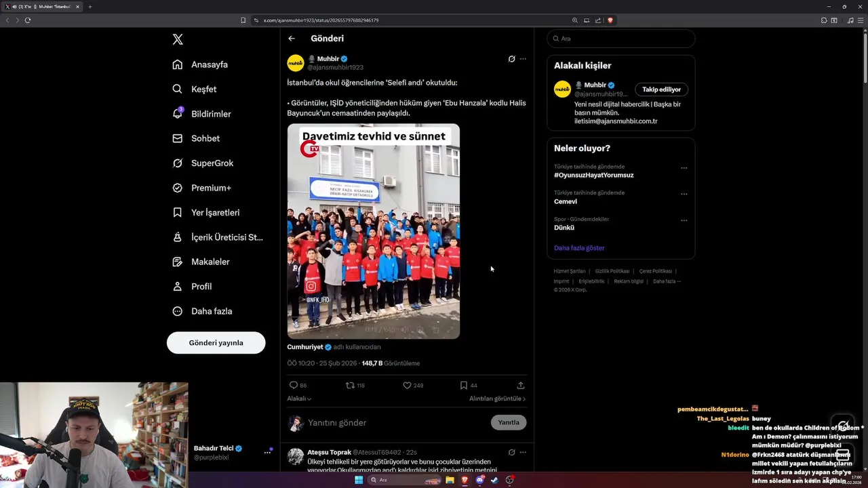Click Daha fazla göster under trends

point(579,248)
